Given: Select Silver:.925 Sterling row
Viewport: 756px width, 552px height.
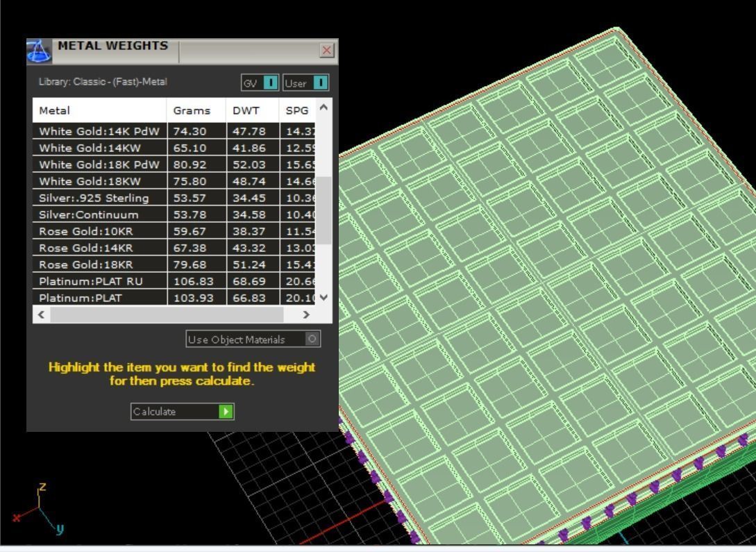Looking at the screenshot, I should click(x=174, y=198).
